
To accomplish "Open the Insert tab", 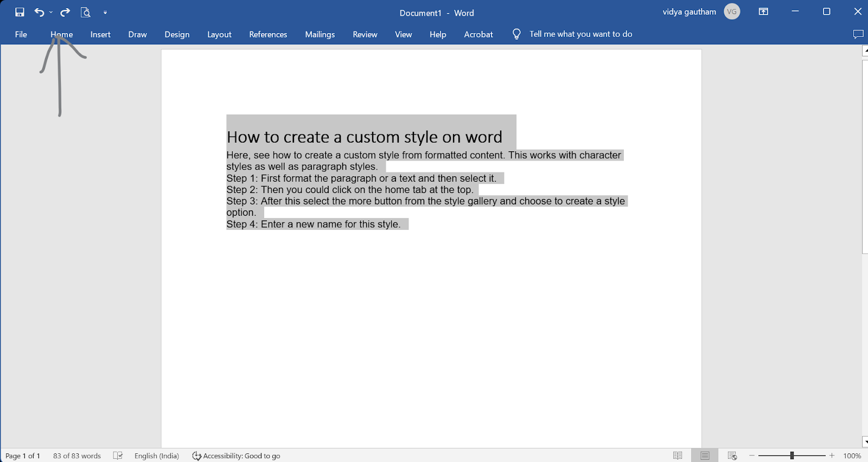I will pyautogui.click(x=100, y=34).
